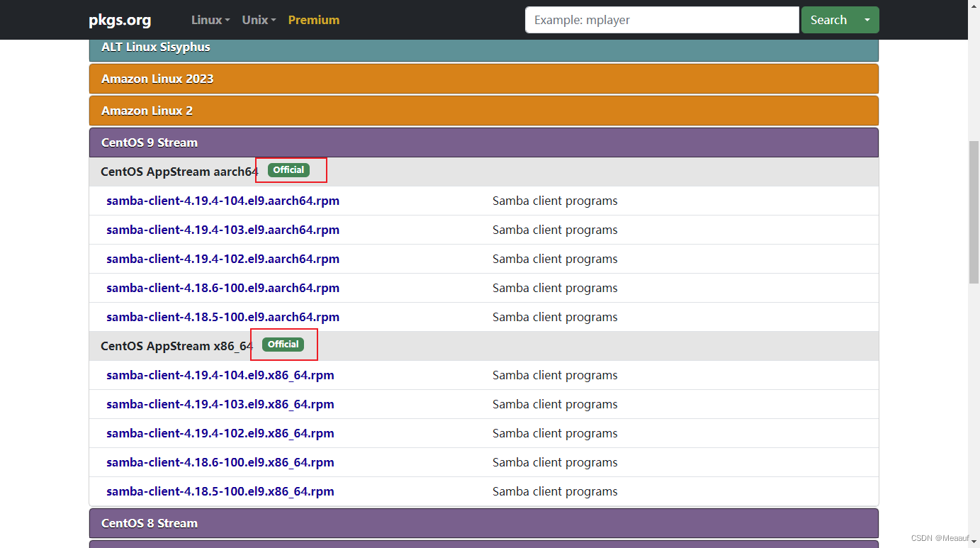
Task: Open samba-client-4.18.5-100.el9.x86_64.rpm
Action: pos(220,491)
